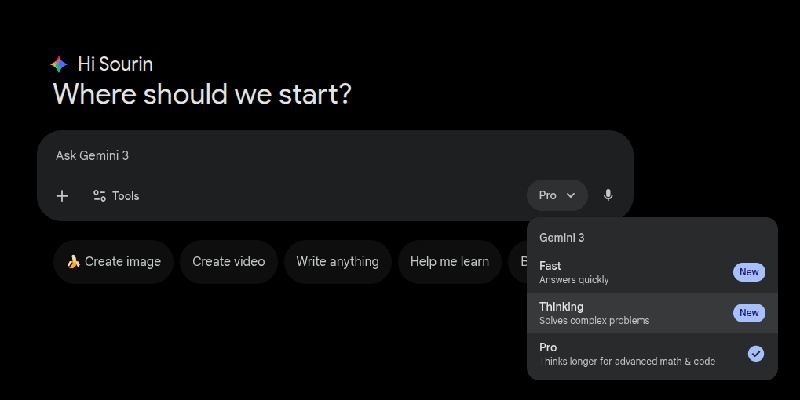The width and height of the screenshot is (800, 400).
Task: Open the Pro model selector dropdown
Action: (x=557, y=196)
